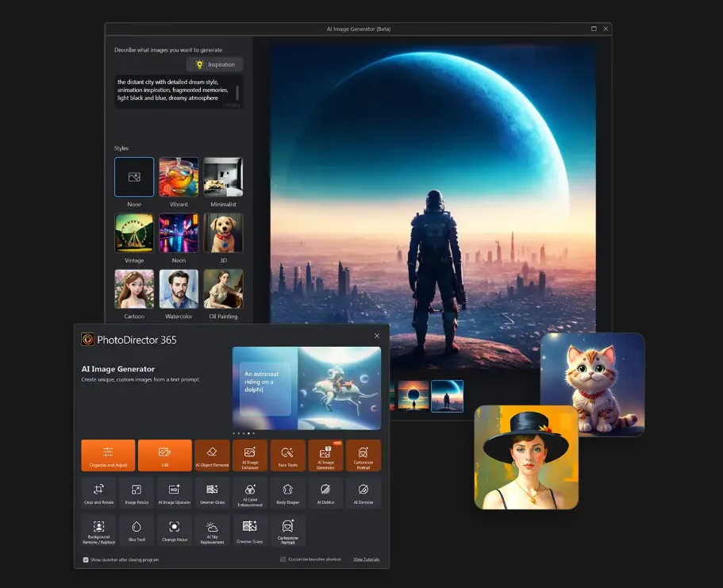
Task: Open the Organize and Adjust module
Action: [108, 455]
